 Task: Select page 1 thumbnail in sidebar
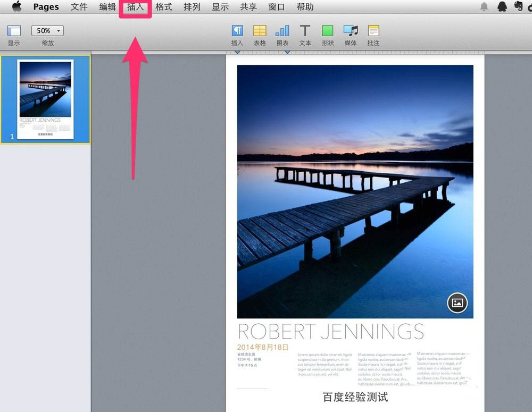coord(45,99)
